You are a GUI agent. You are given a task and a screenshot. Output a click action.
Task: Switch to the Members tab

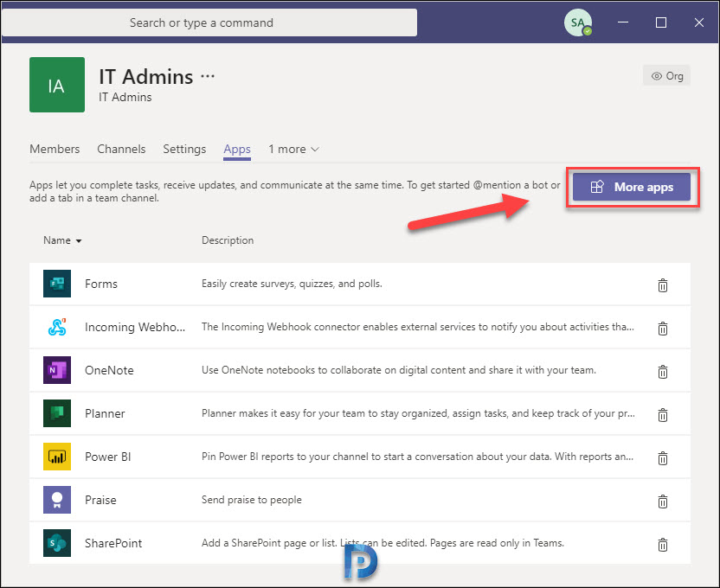[55, 149]
